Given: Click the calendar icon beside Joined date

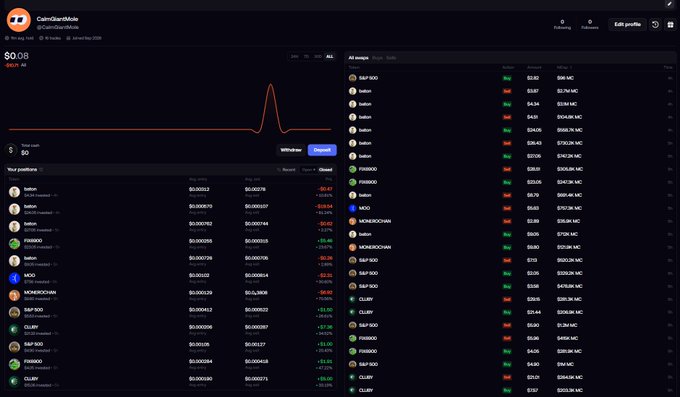Looking at the screenshot, I should (68, 38).
